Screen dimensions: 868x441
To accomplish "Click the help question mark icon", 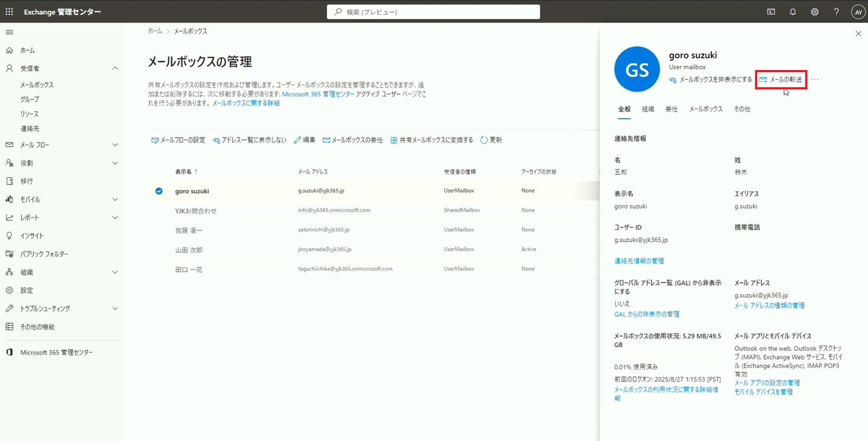I will pyautogui.click(x=836, y=12).
